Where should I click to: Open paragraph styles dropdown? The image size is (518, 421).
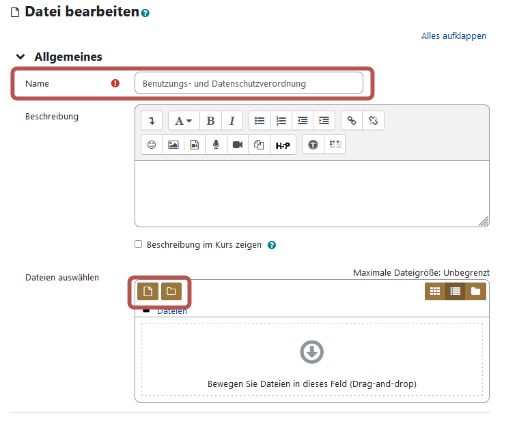point(183,121)
